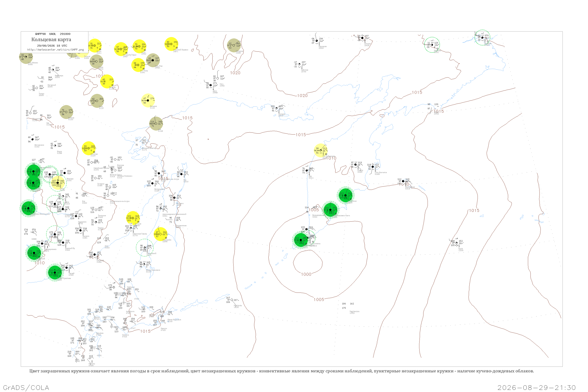Select the station label "Хабаровск"
588x392 pixels.
(x=82, y=222)
